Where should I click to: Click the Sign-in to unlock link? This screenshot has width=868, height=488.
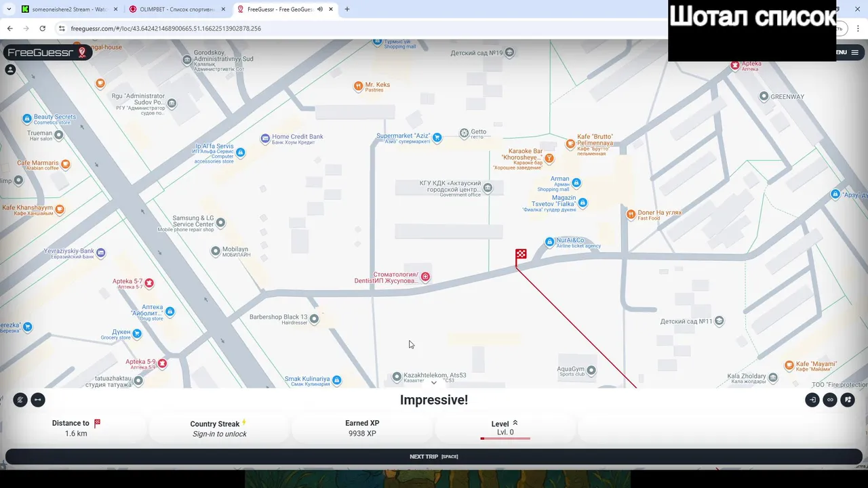click(x=220, y=434)
